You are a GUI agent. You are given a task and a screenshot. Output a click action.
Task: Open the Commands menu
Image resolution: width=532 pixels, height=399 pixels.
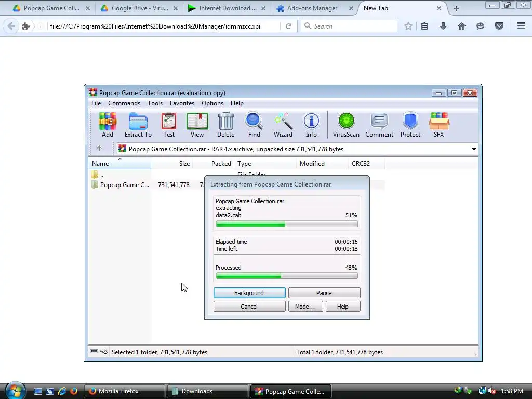[x=124, y=103]
